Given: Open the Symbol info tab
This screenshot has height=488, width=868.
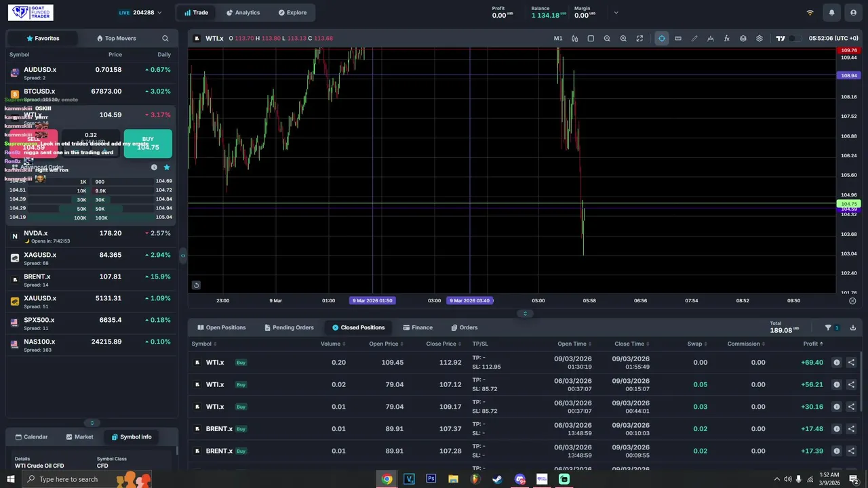Looking at the screenshot, I should tap(132, 437).
